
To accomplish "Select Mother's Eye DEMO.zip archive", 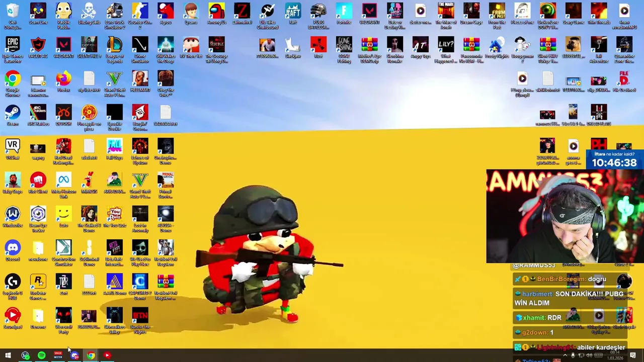I will pos(369,50).
